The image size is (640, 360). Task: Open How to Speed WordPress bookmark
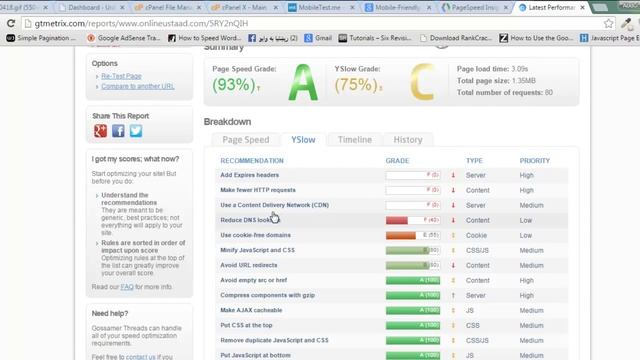(x=204, y=38)
